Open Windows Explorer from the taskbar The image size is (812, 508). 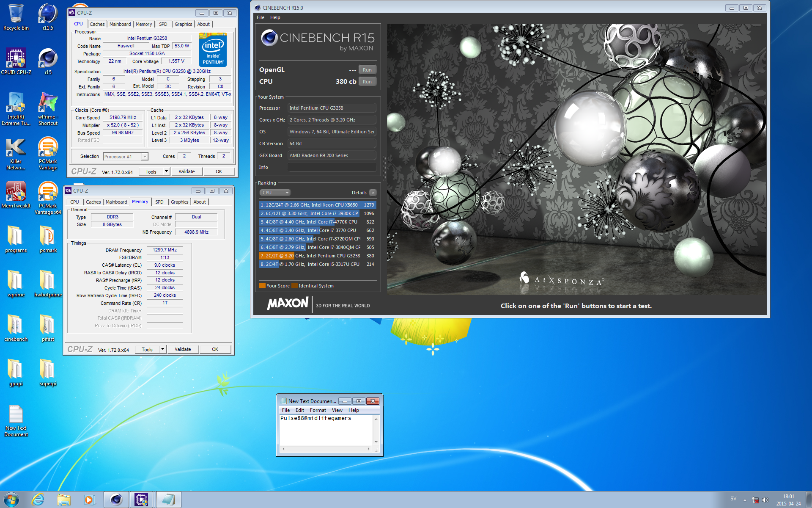64,500
